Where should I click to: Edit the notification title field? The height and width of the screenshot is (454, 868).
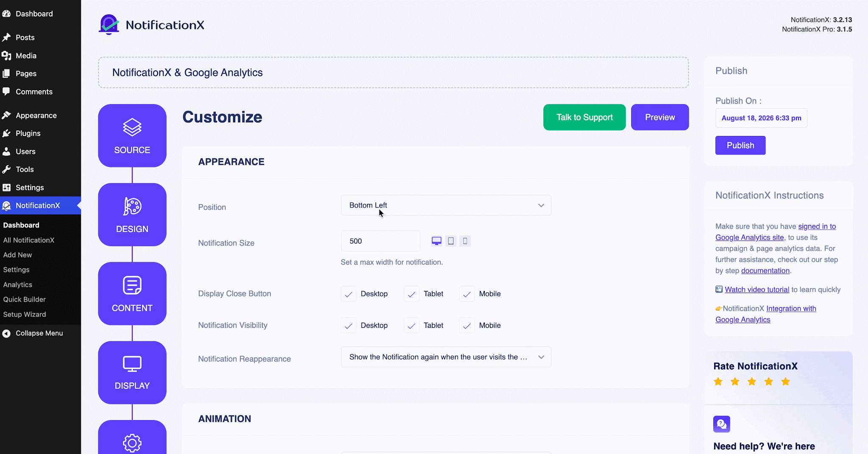pos(393,72)
